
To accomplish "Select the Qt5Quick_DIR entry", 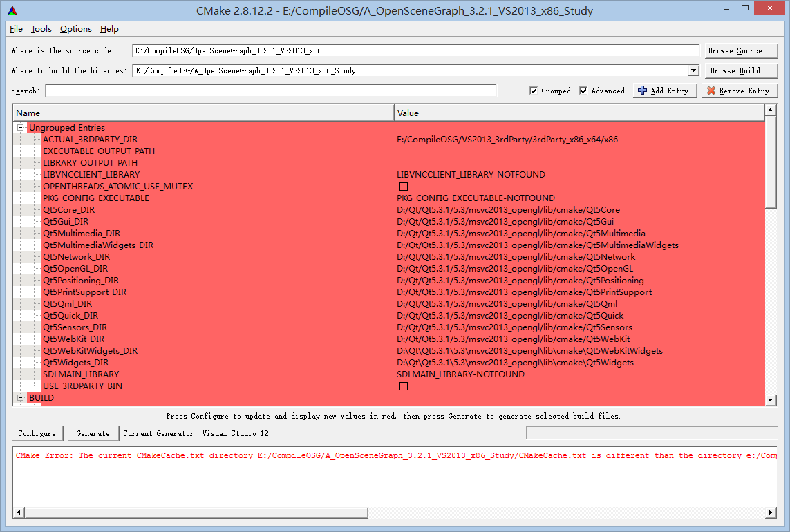I will click(x=70, y=316).
